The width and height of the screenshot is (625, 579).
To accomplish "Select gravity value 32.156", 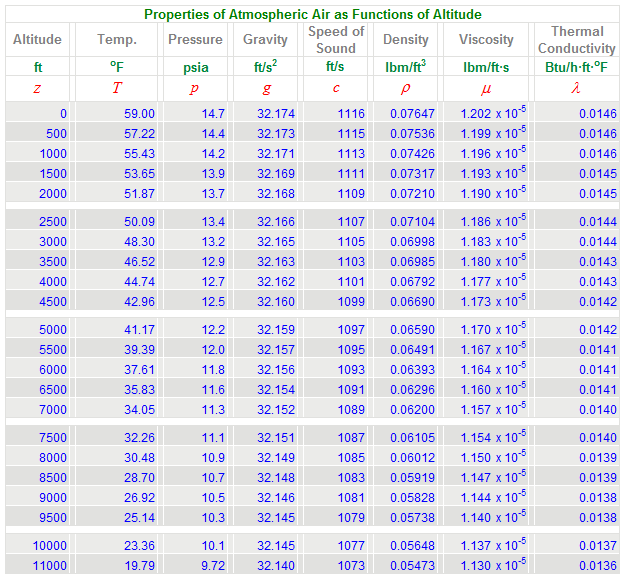I will 276,370.
